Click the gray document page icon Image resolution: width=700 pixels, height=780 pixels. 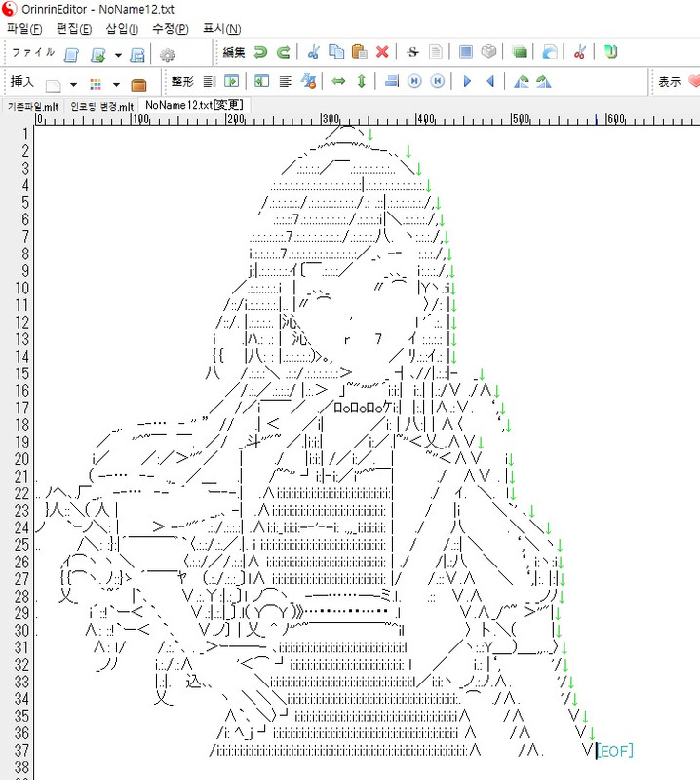pyautogui.click(x=436, y=52)
